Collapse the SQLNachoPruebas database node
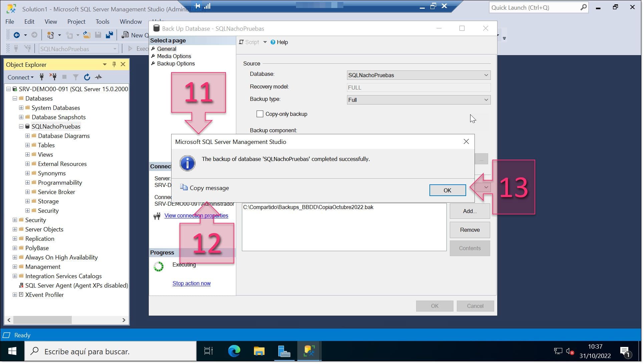The width and height of the screenshot is (644, 364). tap(21, 127)
